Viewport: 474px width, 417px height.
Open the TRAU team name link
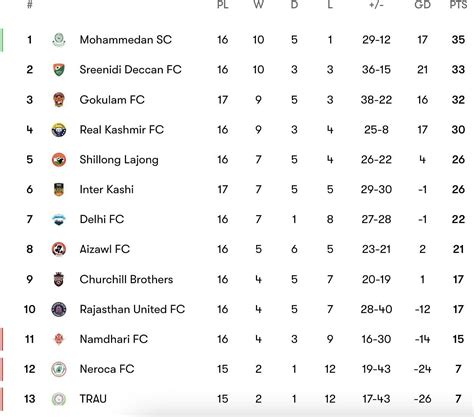tap(93, 399)
